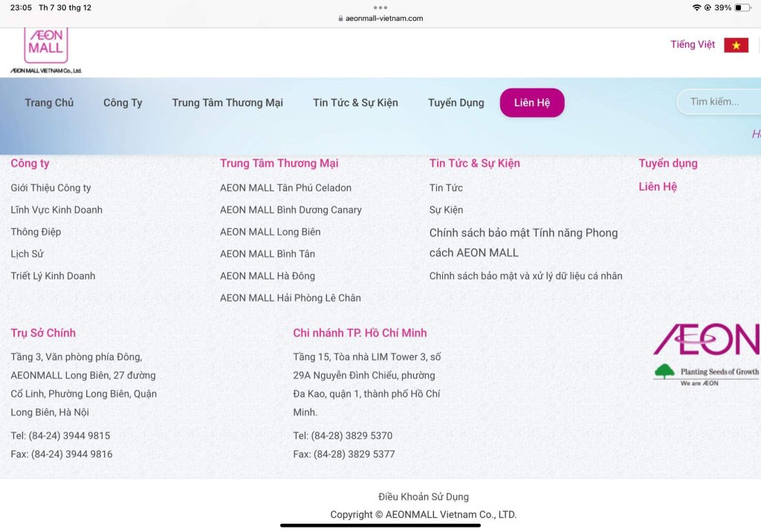761x532 pixels.
Task: Open the Thông Điệp link
Action: pyautogui.click(x=36, y=232)
